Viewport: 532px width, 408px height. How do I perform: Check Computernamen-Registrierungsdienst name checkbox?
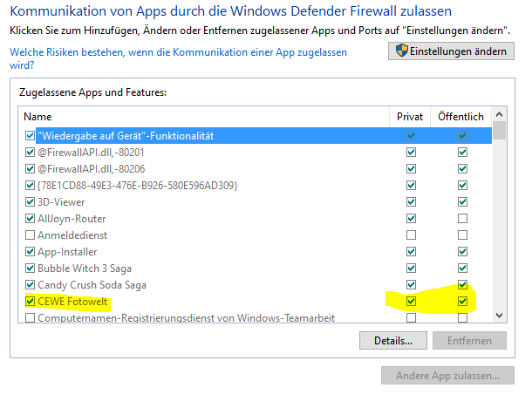pyautogui.click(x=30, y=318)
